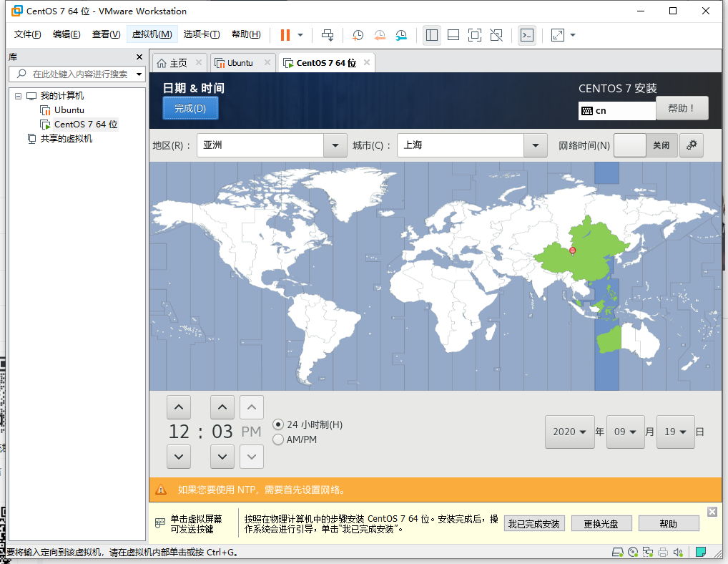
Task: Toggle the thumbnail bar view
Action: tap(453, 35)
